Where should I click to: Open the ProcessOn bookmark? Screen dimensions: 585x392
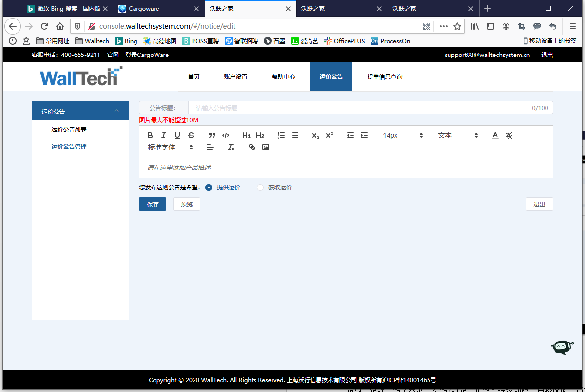(x=390, y=41)
